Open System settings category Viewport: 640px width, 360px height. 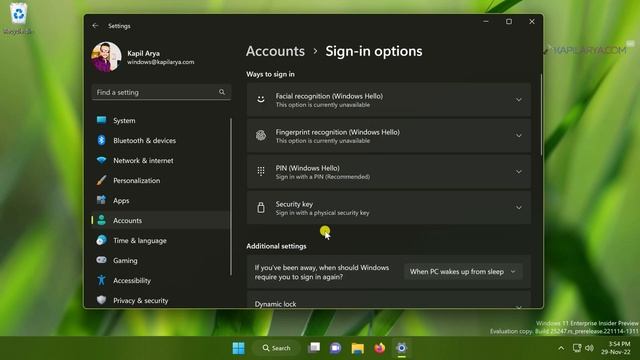click(x=160, y=120)
